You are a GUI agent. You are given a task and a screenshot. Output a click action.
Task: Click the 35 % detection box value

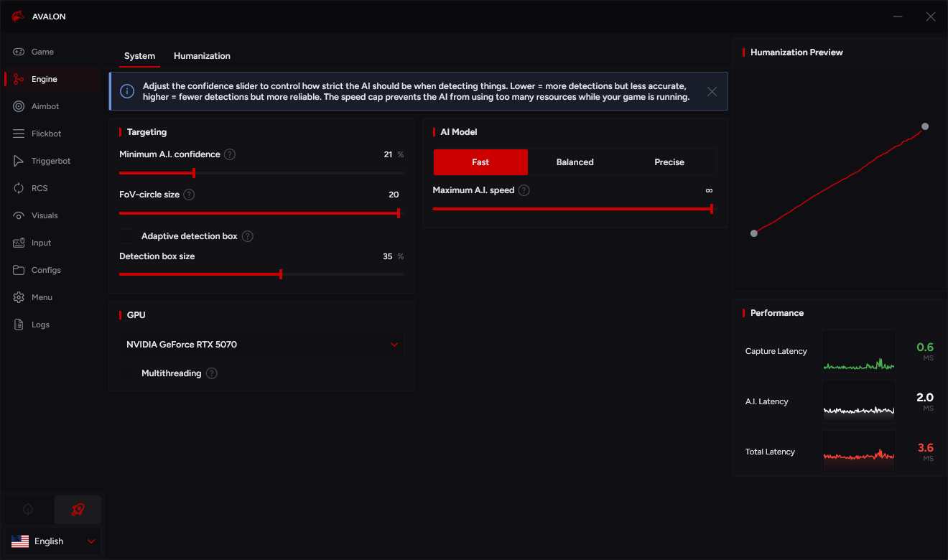[394, 256]
